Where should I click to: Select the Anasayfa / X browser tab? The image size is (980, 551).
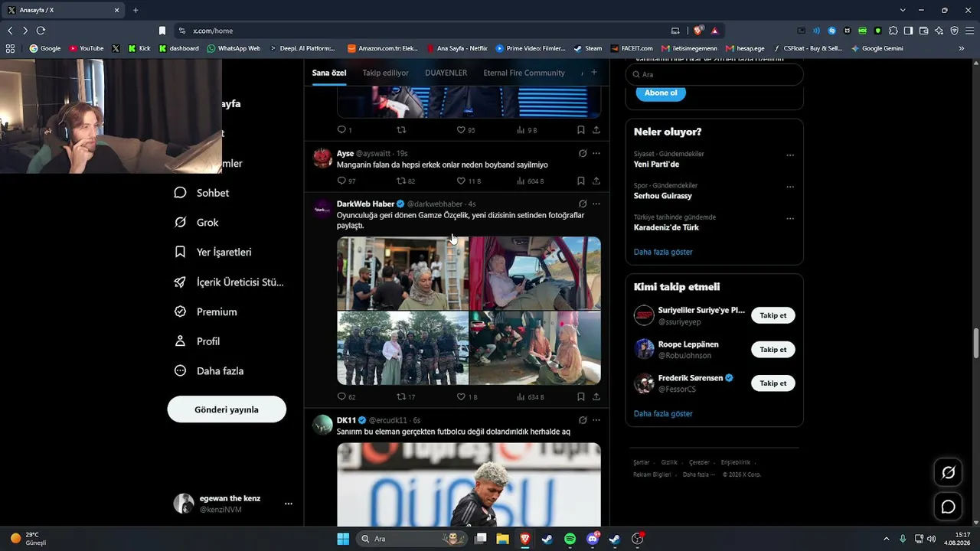[x=64, y=10]
